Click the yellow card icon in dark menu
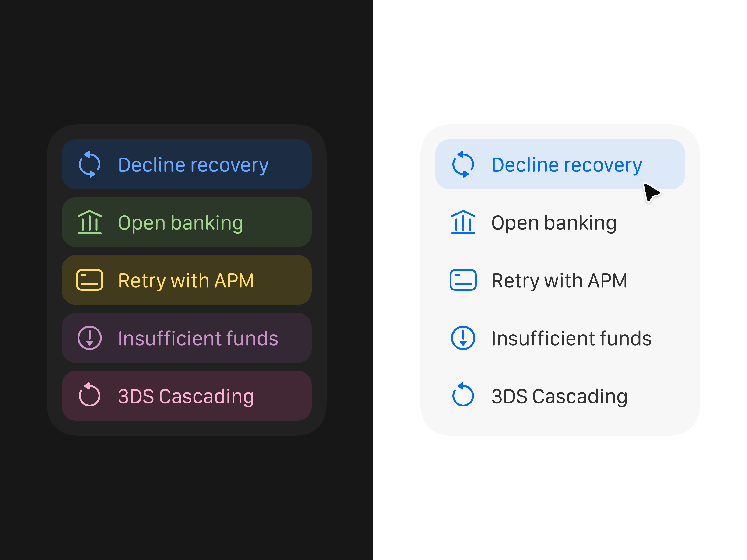This screenshot has height=560, width=747. click(89, 280)
